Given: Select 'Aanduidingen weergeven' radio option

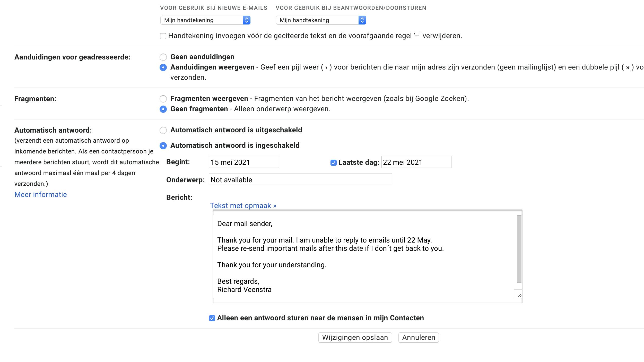Looking at the screenshot, I should coord(163,67).
